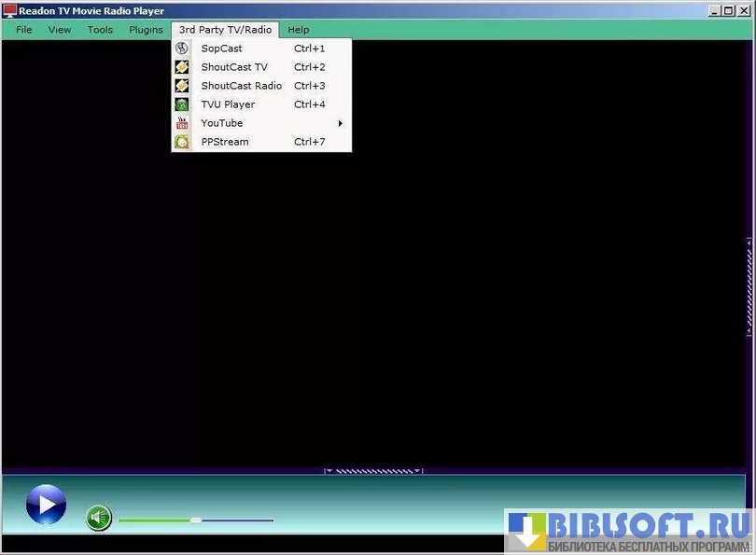Click the TVU Player green icon
756x555 pixels.
(x=182, y=104)
